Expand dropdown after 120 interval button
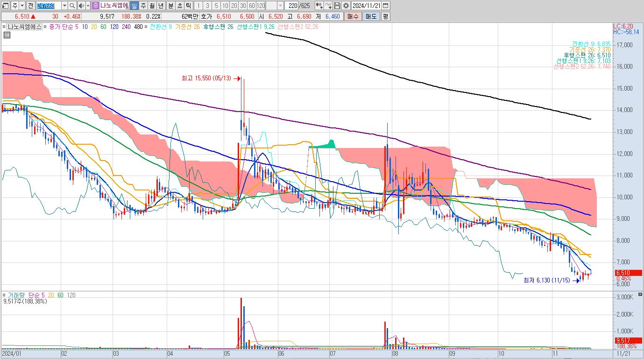 [280, 6]
